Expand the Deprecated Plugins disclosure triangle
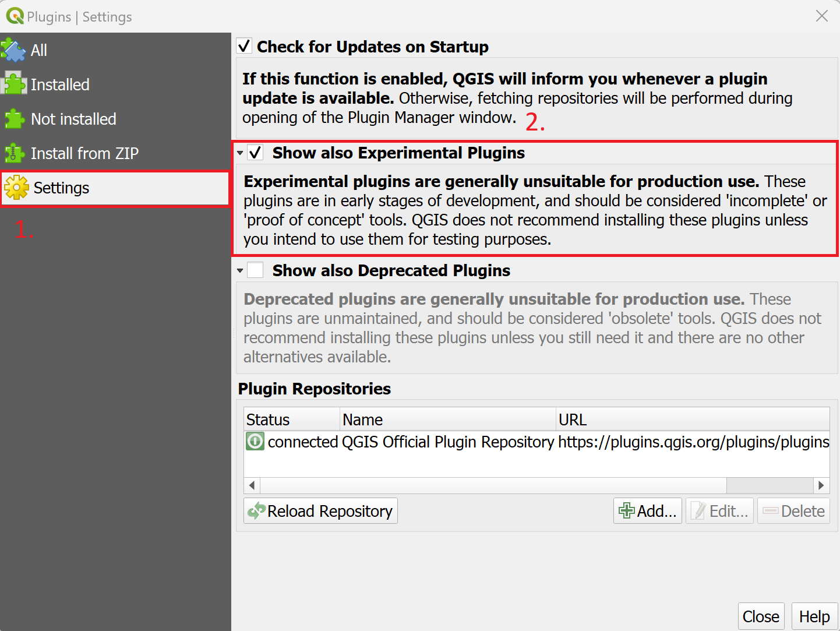 [241, 270]
